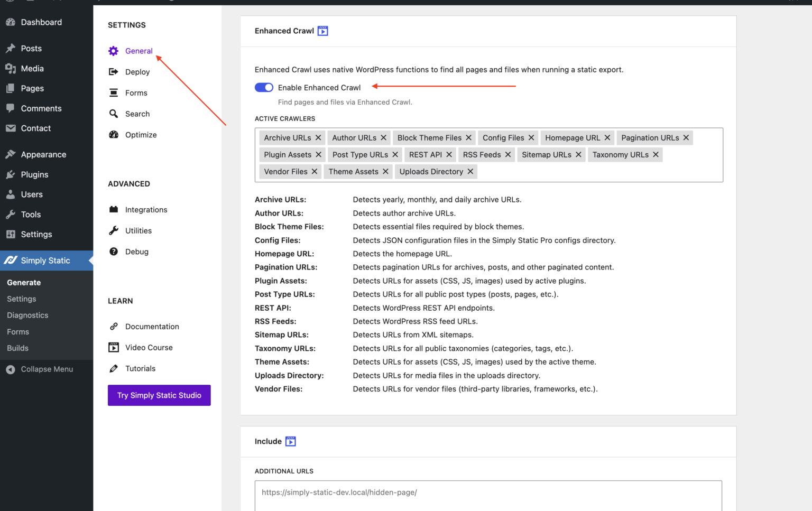The width and height of the screenshot is (812, 511).
Task: Remove the Sitemap URLs crawler tag
Action: (x=578, y=154)
